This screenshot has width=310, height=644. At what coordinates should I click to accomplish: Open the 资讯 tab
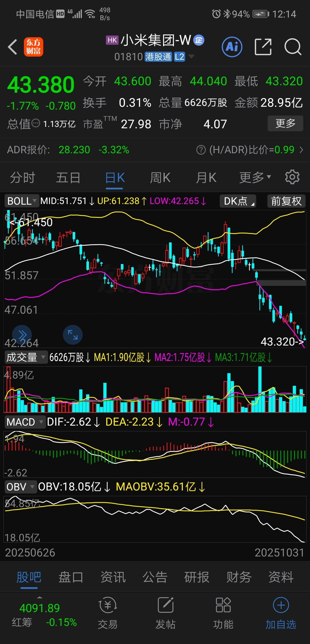113,577
